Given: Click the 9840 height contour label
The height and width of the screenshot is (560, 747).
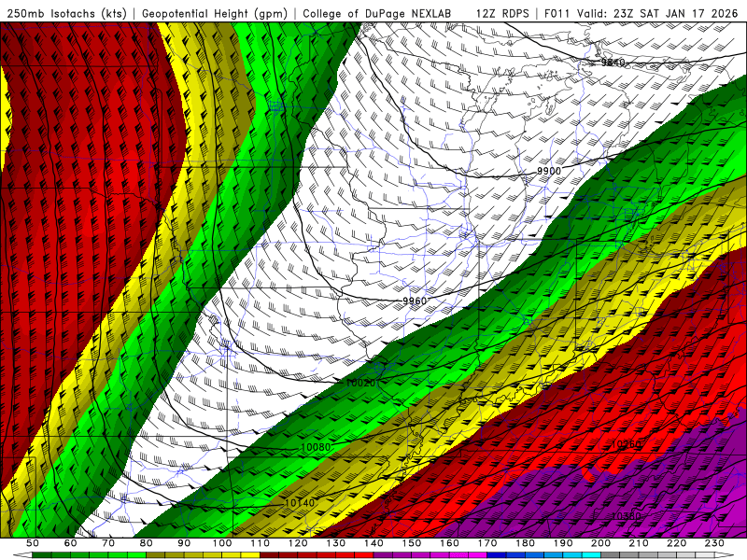Looking at the screenshot, I should 613,63.
